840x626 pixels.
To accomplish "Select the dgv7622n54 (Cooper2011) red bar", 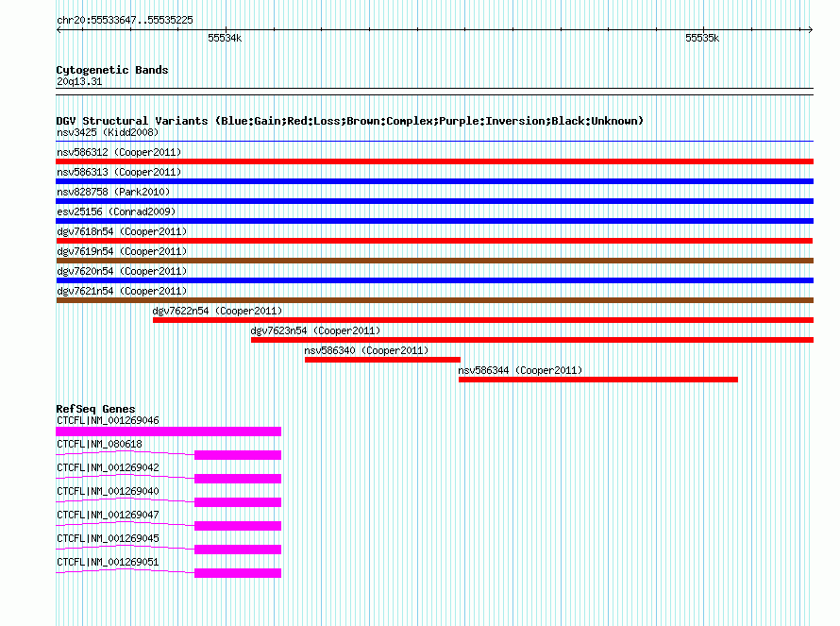I will 483,320.
